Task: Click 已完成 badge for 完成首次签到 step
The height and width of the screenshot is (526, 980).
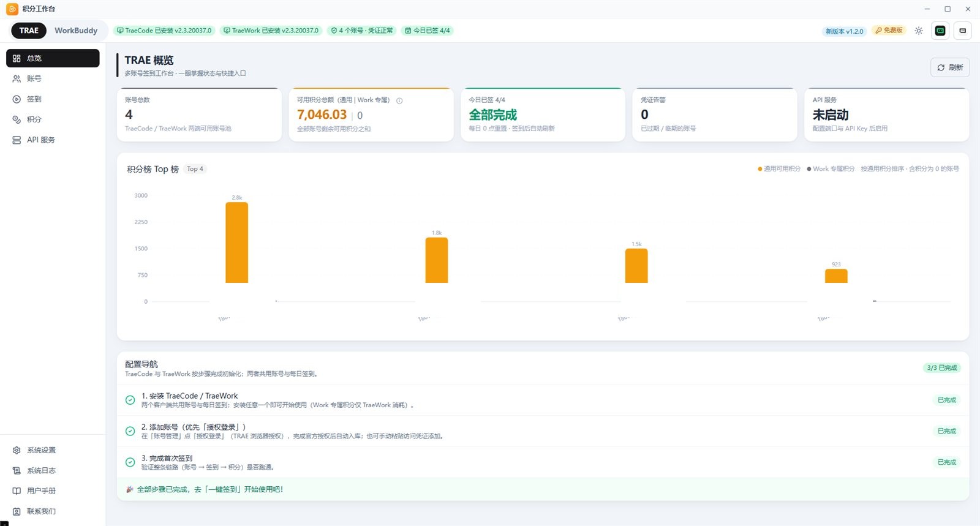Action: (947, 462)
